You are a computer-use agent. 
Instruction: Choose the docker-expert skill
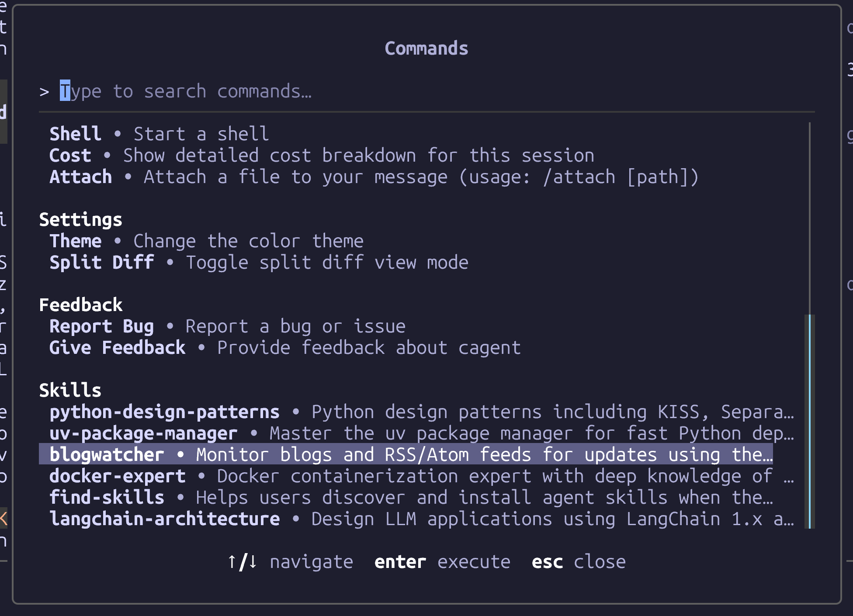(117, 476)
